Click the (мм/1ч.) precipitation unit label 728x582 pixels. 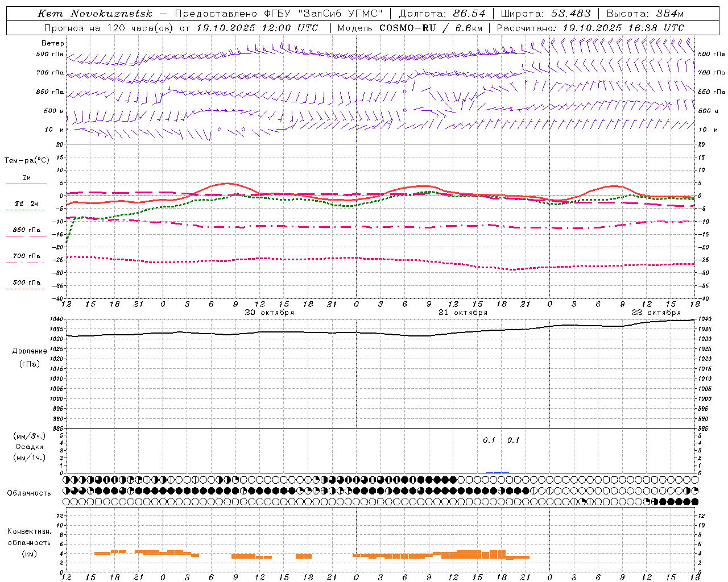pyautogui.click(x=30, y=458)
